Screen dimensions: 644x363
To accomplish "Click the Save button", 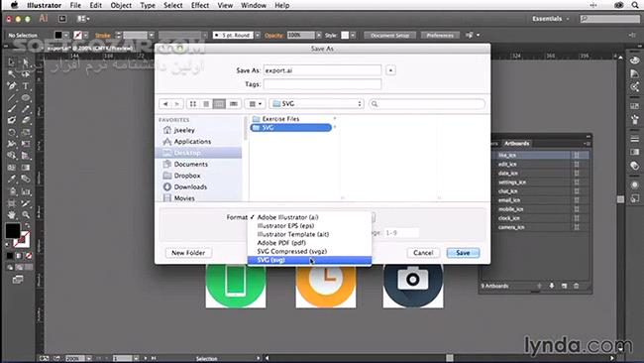I will click(463, 253).
